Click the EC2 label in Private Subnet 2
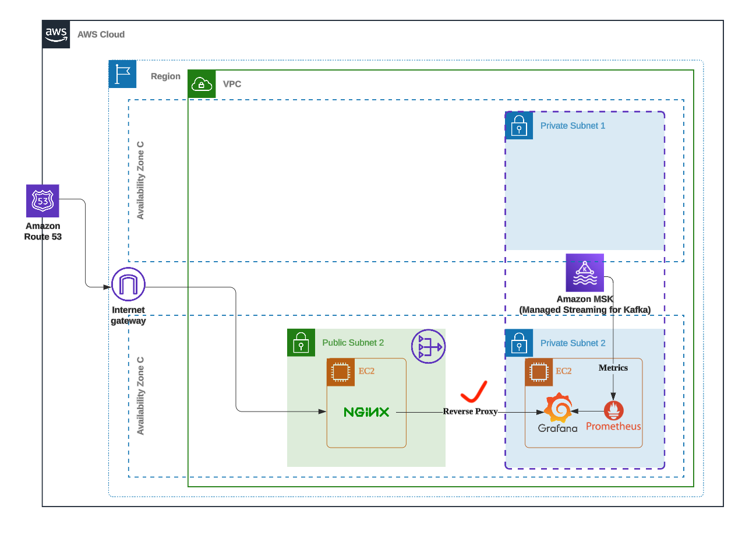 564,371
